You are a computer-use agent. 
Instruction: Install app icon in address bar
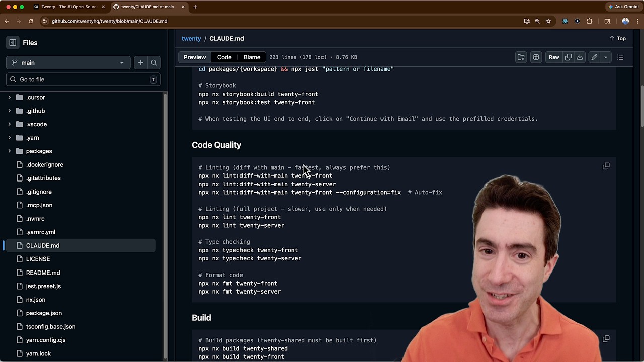click(x=527, y=21)
